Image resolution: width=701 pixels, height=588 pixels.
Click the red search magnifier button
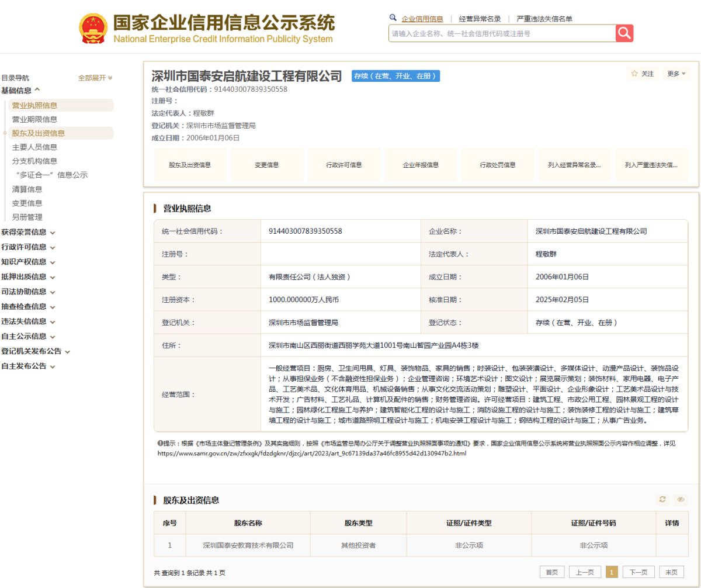click(624, 33)
